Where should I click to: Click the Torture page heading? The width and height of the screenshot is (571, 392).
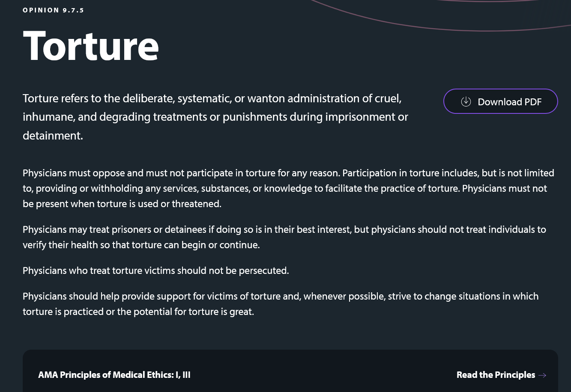(x=91, y=45)
